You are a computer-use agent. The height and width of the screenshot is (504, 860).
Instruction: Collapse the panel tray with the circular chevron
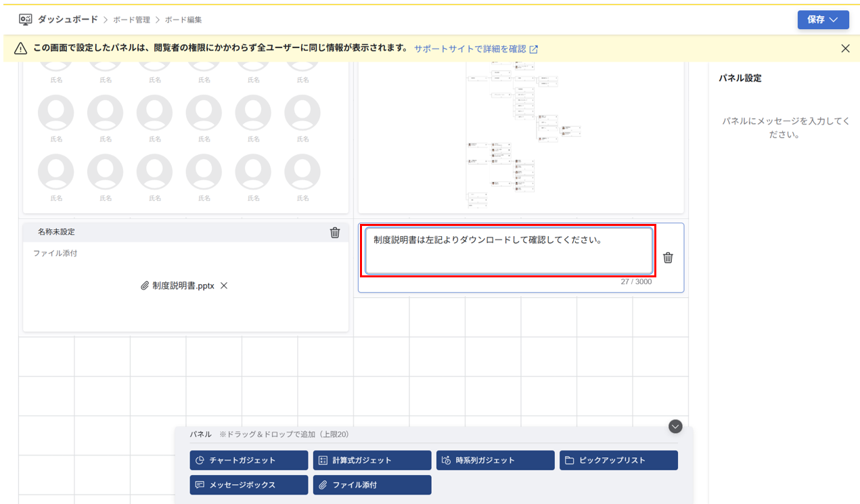click(x=675, y=426)
